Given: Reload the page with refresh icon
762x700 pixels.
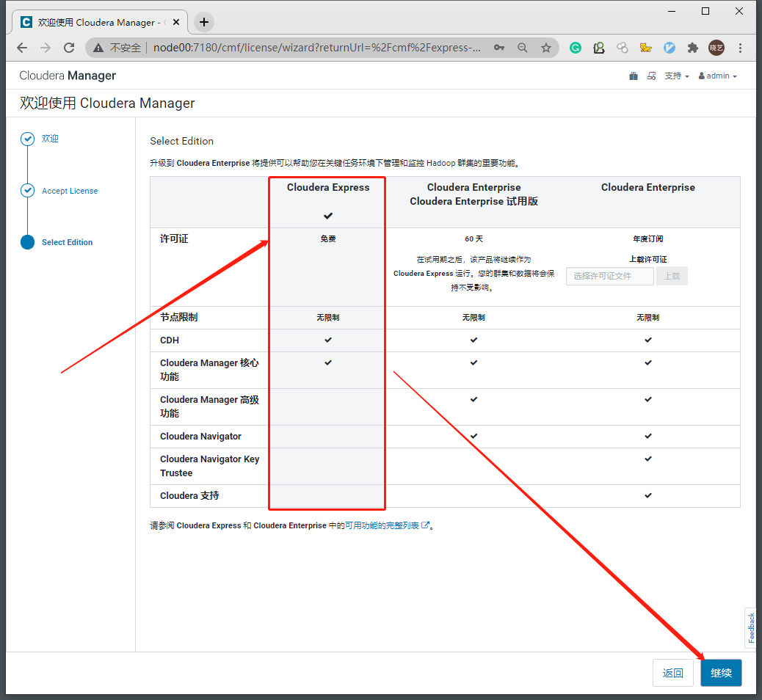Looking at the screenshot, I should tap(69, 48).
